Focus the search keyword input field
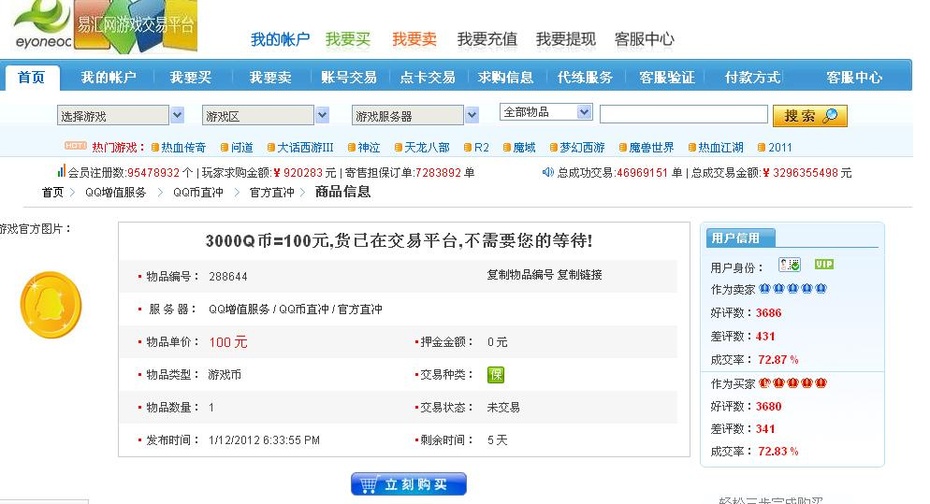Viewport: 930px width, 504px height. click(x=683, y=115)
